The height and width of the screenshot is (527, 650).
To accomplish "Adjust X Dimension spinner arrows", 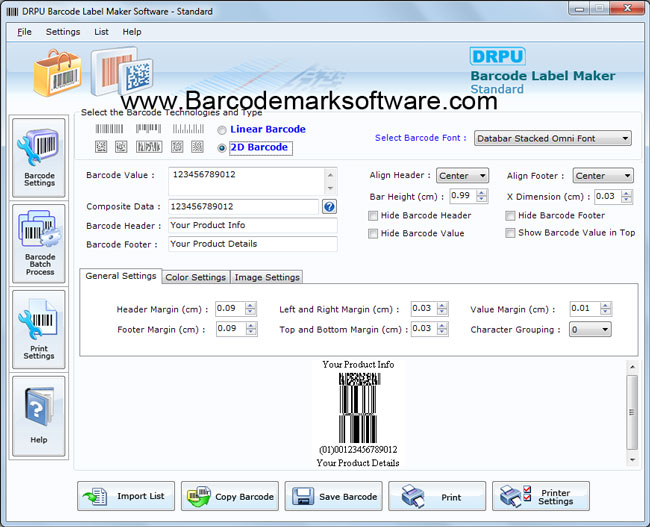I will pyautogui.click(x=627, y=196).
